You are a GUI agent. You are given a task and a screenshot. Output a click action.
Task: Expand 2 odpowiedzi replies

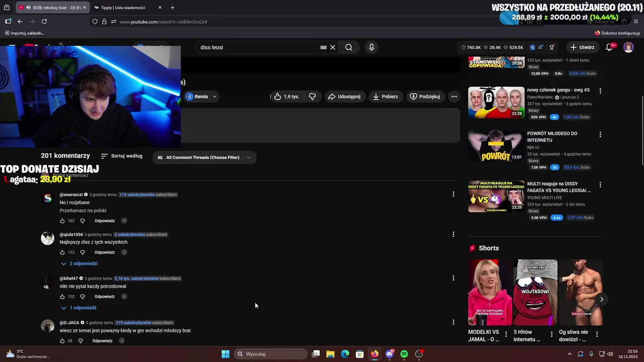click(79, 263)
